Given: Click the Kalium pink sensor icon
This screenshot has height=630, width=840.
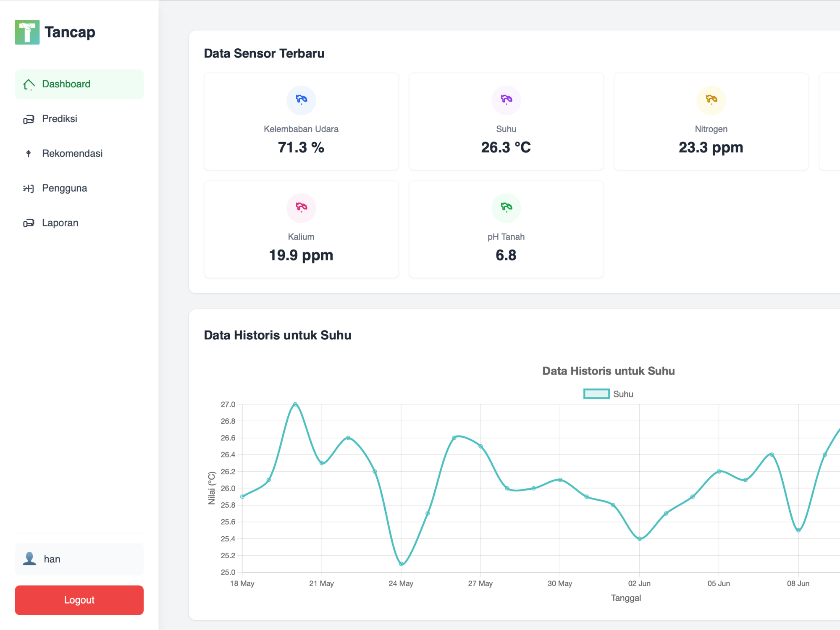Looking at the screenshot, I should pos(301,208).
